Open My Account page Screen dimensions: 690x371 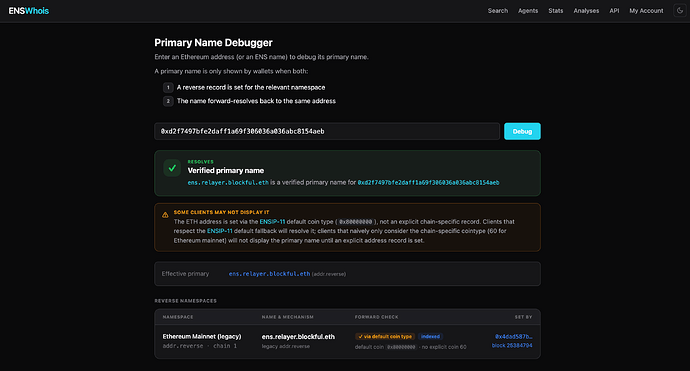(646, 11)
